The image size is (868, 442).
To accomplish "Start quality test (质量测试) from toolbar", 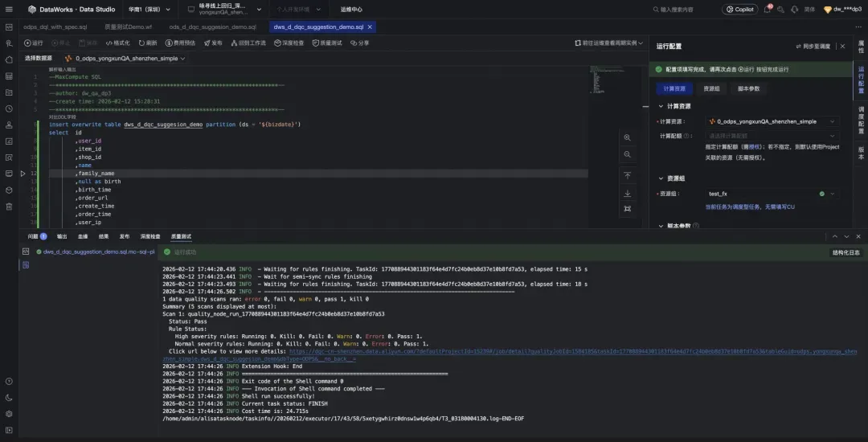I will [327, 43].
